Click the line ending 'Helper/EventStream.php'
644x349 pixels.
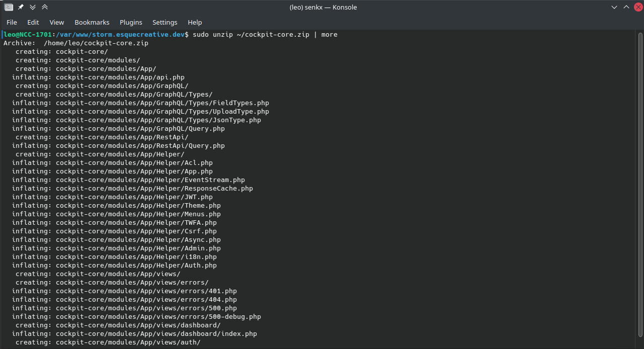pyautogui.click(x=128, y=180)
